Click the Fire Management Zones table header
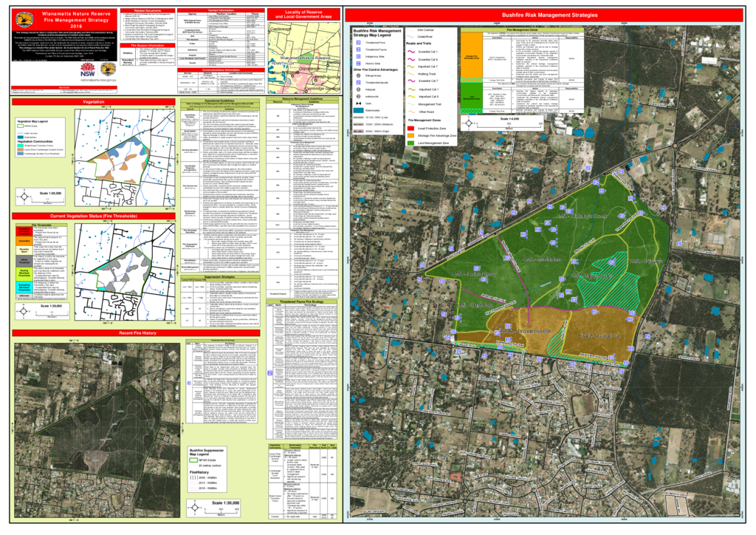The height and width of the screenshot is (535, 756). tap(522, 30)
